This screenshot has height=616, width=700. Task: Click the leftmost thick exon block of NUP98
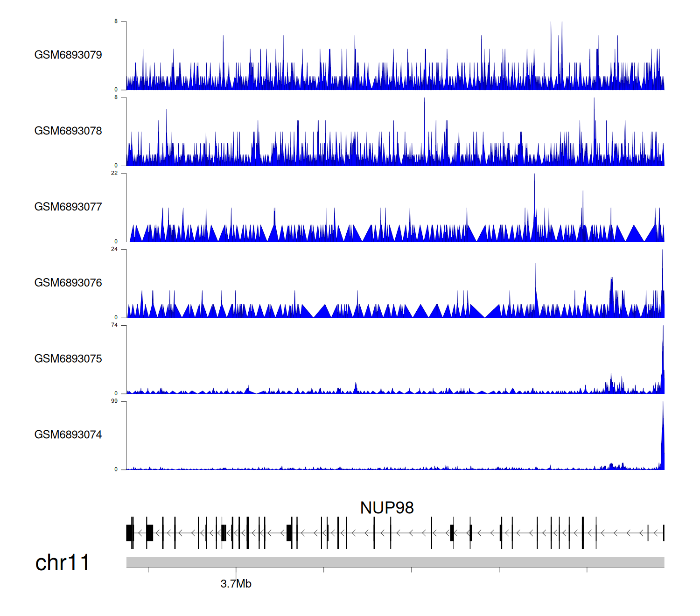[x=130, y=533]
